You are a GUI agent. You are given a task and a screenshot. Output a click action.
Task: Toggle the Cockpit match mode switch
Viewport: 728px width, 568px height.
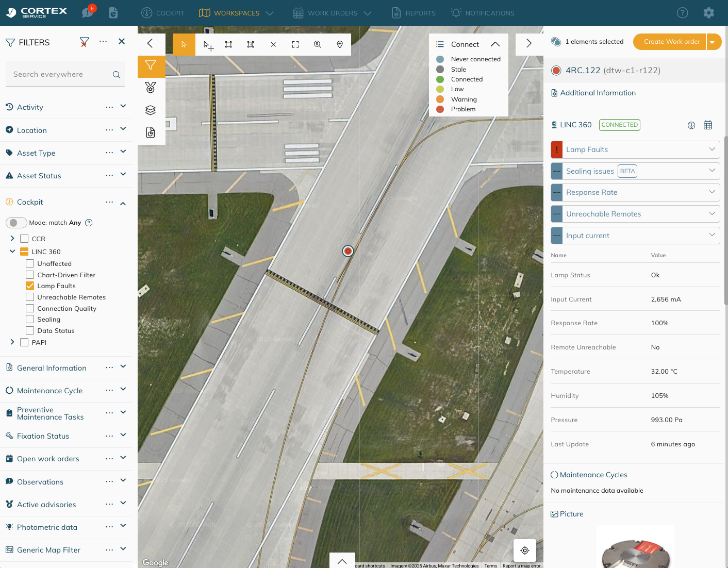tap(16, 223)
